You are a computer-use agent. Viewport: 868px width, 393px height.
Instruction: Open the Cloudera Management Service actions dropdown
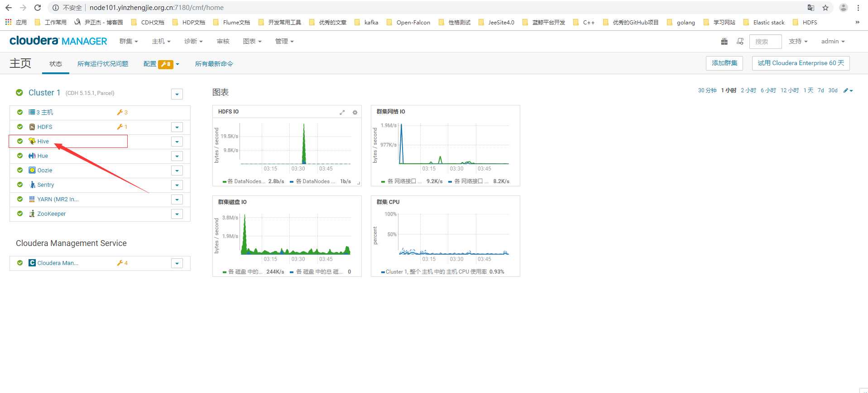click(x=177, y=264)
